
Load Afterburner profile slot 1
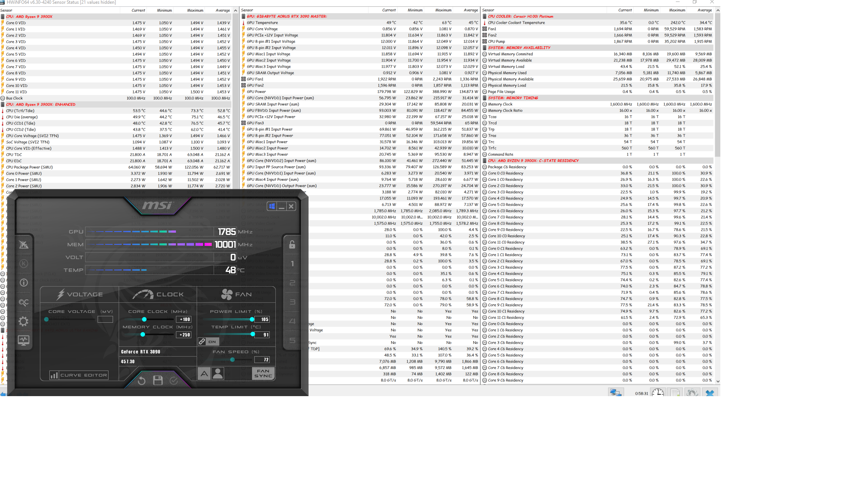point(292,264)
